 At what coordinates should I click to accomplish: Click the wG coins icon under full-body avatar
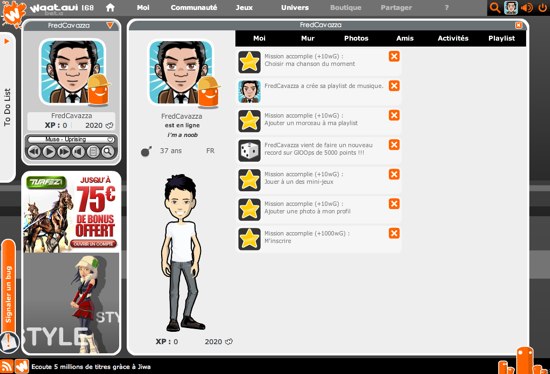pyautogui.click(x=229, y=341)
